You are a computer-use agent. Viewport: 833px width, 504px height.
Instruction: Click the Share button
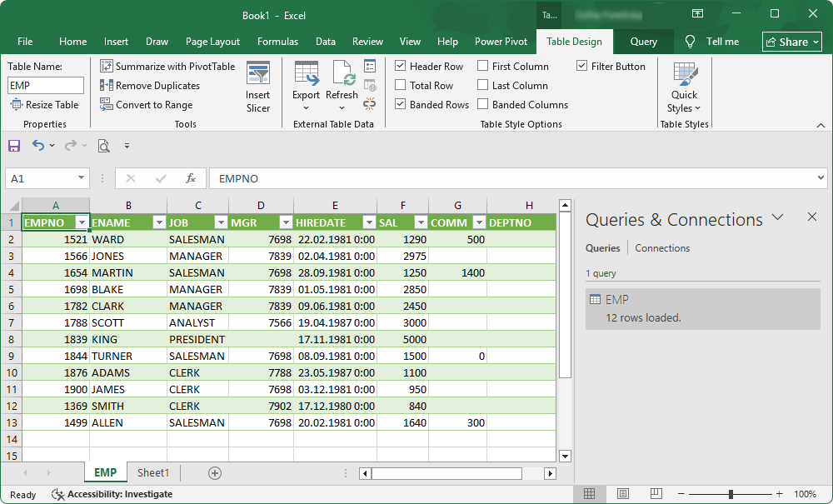pyautogui.click(x=792, y=42)
